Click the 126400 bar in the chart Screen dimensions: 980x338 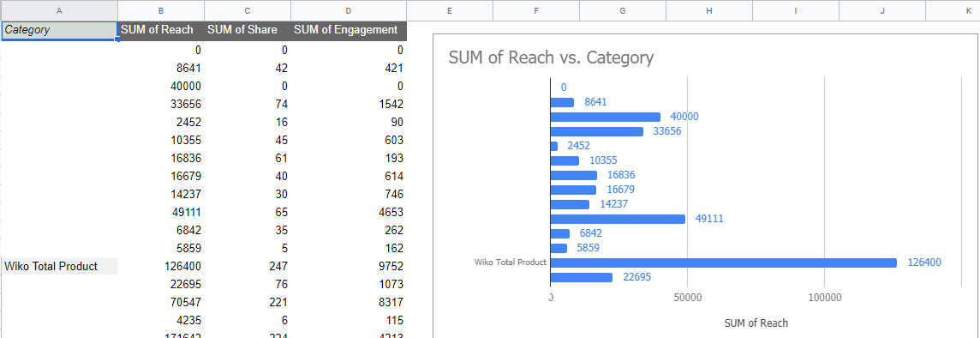[723, 263]
